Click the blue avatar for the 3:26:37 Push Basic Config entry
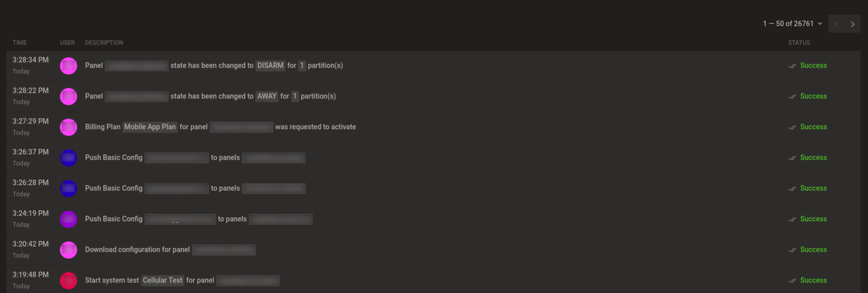This screenshot has width=868, height=293. click(x=68, y=157)
